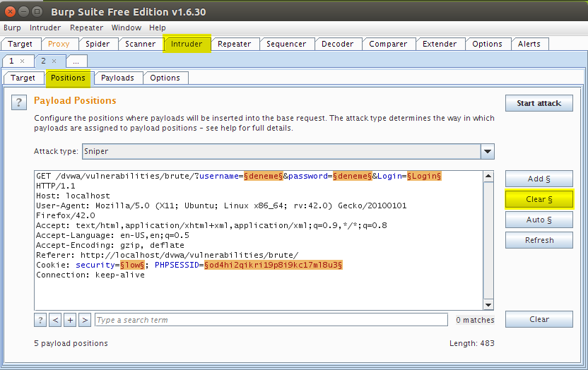Open the Intruder Target sub-tab
Viewport: 588px width, 370px height.
[23, 78]
